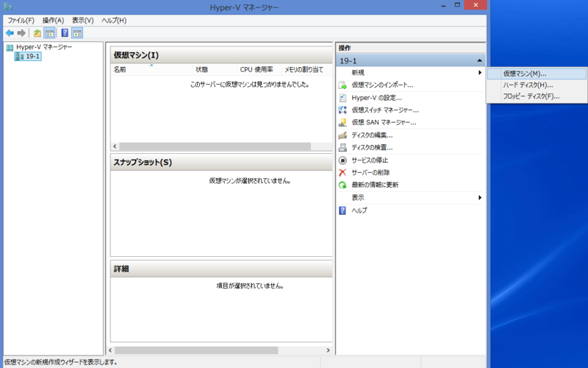Click the 仮想 SAN マネージャー... action text
The width and height of the screenshot is (588, 368).
point(384,122)
